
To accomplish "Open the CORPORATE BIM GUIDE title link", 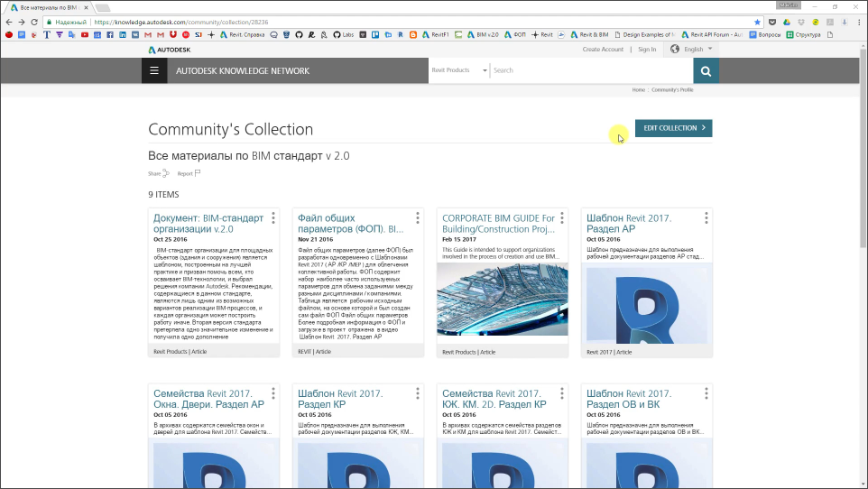I will tap(498, 224).
